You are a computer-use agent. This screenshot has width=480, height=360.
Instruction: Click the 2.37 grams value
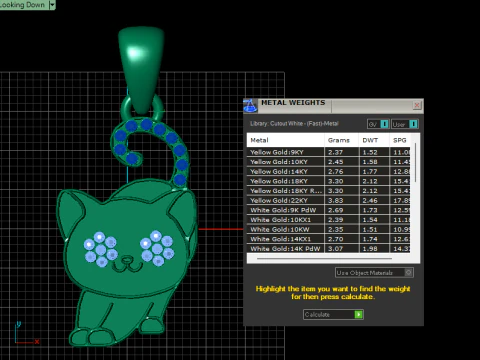(335, 152)
